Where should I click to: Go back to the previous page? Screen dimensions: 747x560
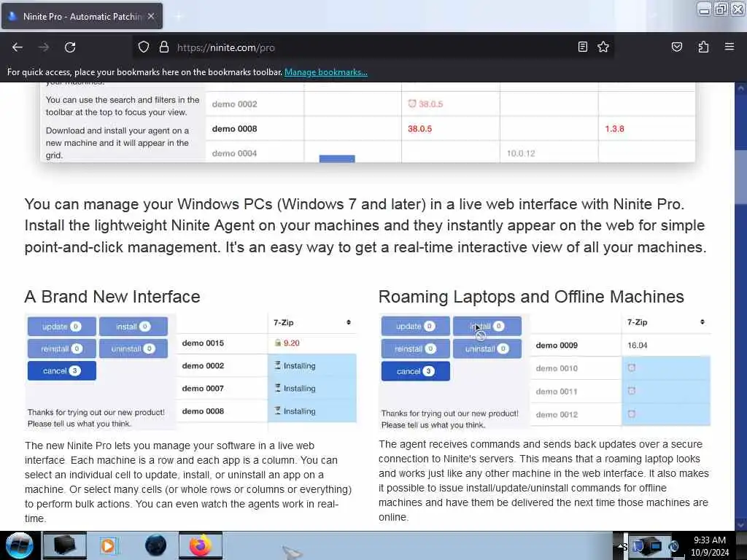(18, 47)
